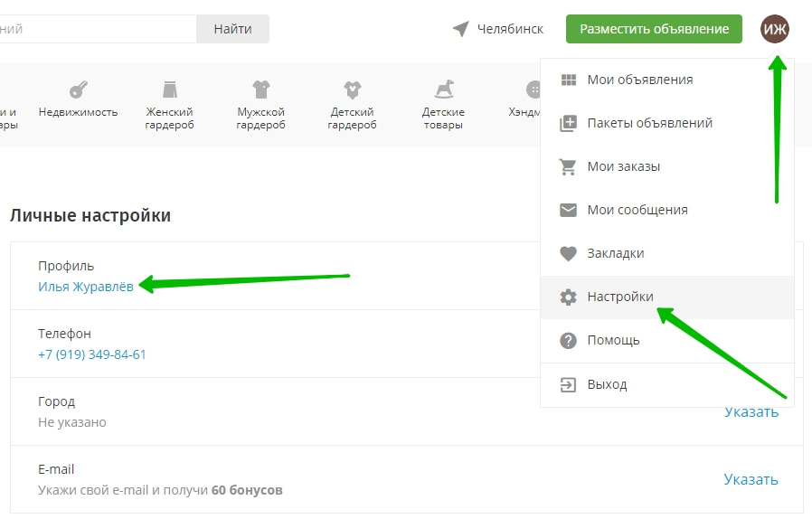Open profile link Илья Журавлёв
Viewport: 812px width, 519px height.
point(86,287)
